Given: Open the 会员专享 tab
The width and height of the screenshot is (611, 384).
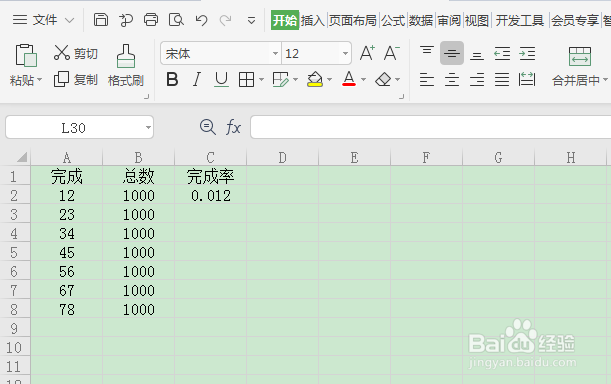Looking at the screenshot, I should (x=575, y=20).
